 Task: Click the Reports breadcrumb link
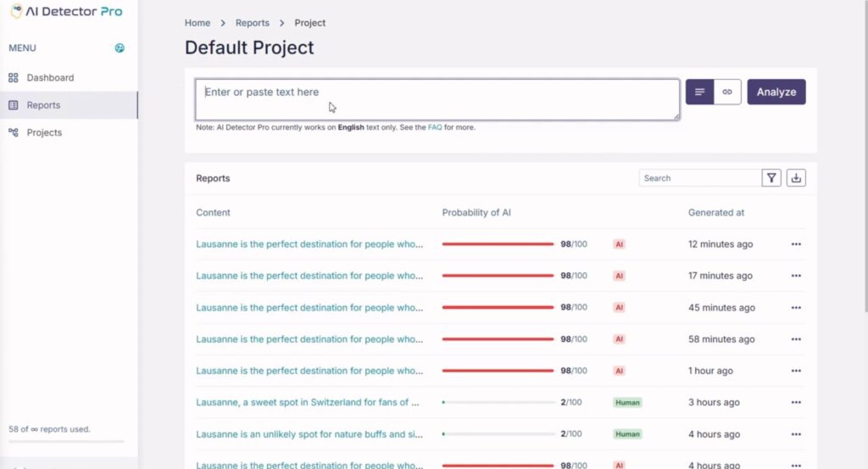tap(253, 23)
